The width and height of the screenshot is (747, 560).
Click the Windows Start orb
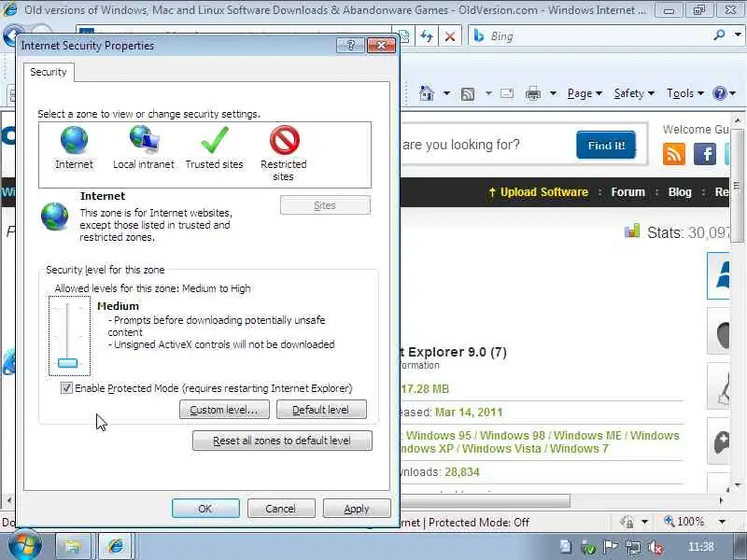pos(25,546)
